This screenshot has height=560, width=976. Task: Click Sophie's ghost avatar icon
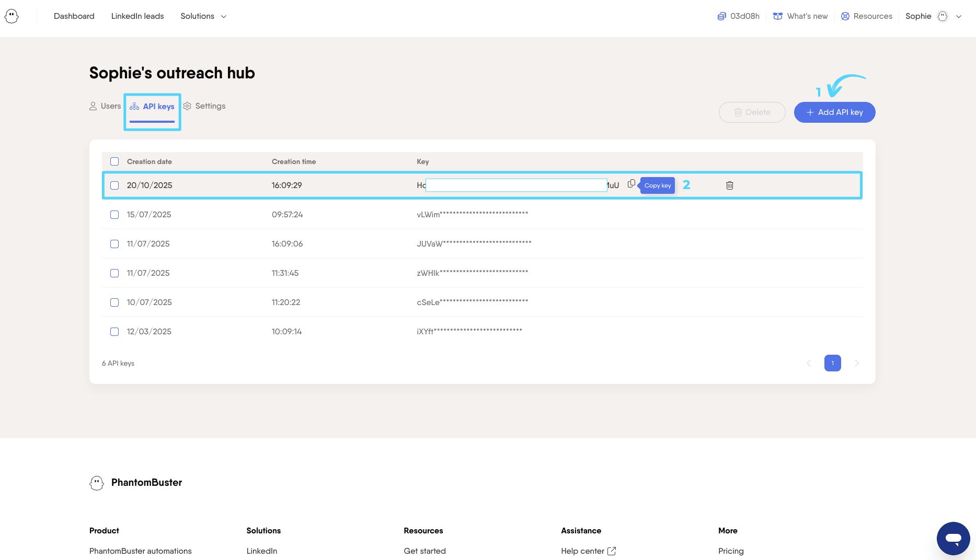click(x=943, y=16)
